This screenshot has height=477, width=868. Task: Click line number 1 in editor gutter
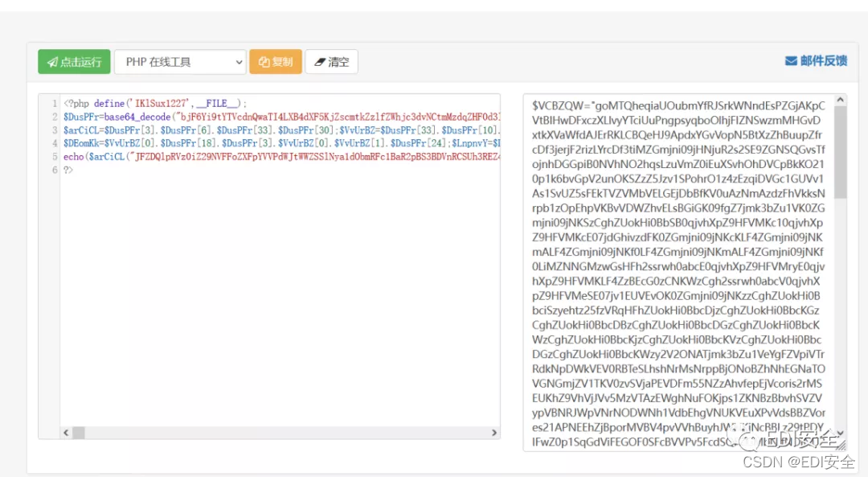(x=55, y=104)
